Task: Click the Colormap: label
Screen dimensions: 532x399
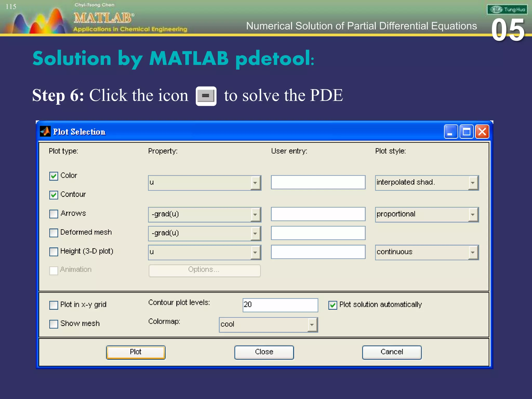Action: 164,322
